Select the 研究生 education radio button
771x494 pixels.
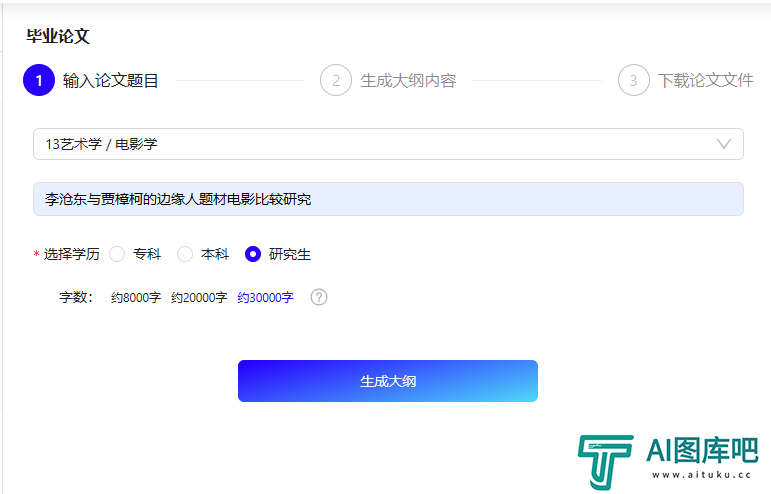pyautogui.click(x=253, y=254)
